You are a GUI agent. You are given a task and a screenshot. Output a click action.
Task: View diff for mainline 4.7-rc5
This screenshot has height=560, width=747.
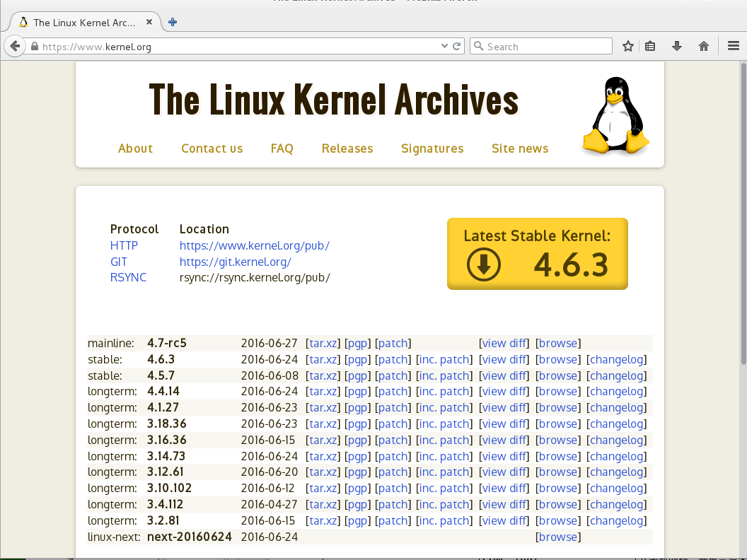504,344
